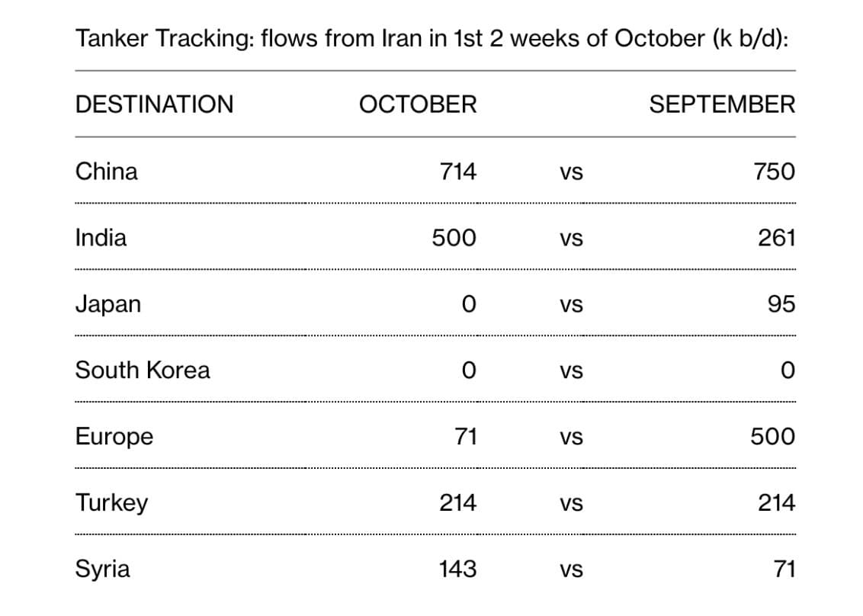Select the Europe destination label
The height and width of the screenshot is (616, 863).
(114, 437)
